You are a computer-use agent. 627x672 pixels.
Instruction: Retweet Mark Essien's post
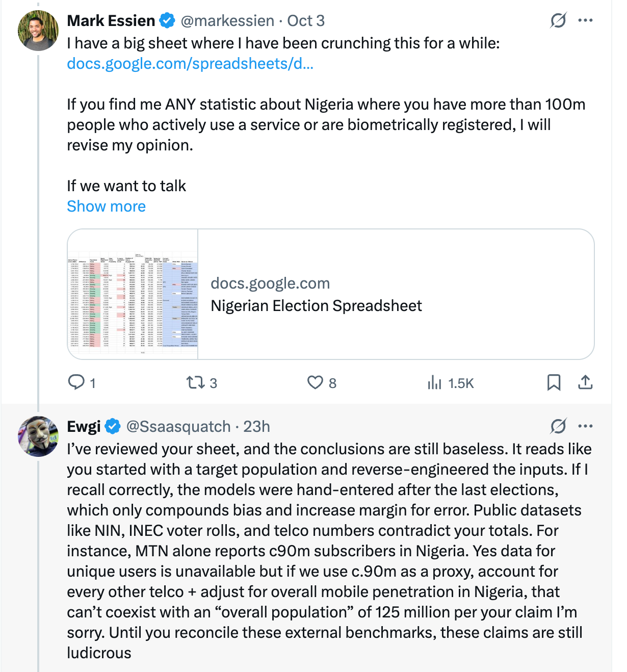coord(195,382)
